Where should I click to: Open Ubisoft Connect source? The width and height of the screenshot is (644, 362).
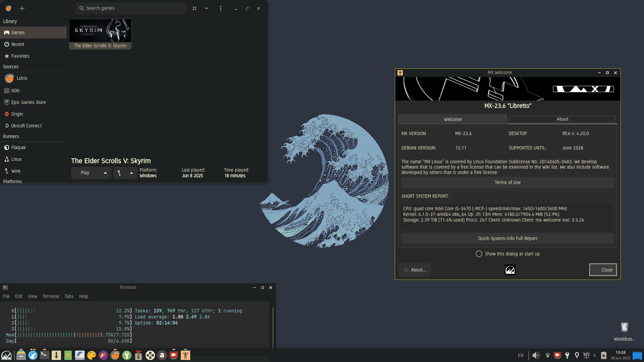pyautogui.click(x=26, y=126)
